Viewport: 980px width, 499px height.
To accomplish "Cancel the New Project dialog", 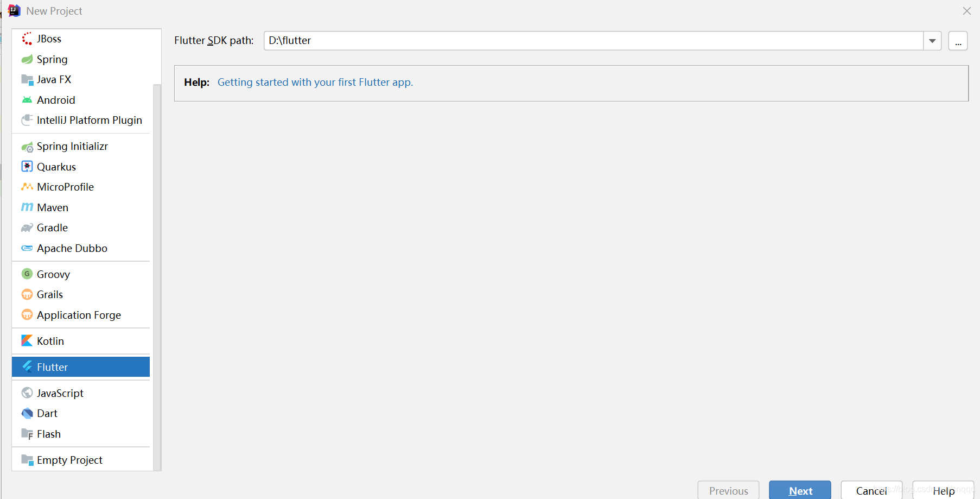I will (x=871, y=490).
